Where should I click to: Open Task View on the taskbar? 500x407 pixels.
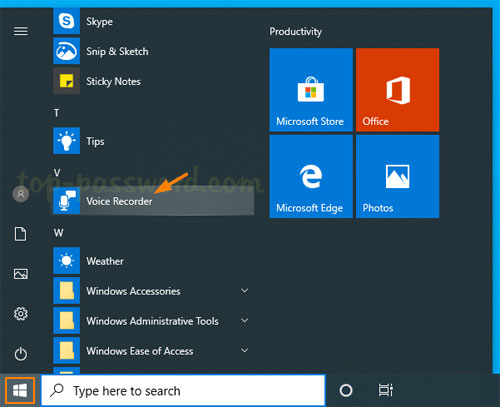[x=386, y=390]
